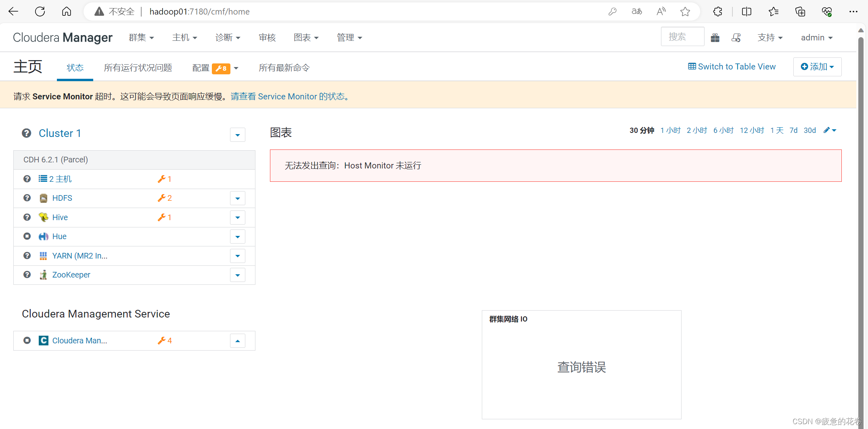868x429 pixels.
Task: Click the hosts list icon
Action: coord(43,179)
